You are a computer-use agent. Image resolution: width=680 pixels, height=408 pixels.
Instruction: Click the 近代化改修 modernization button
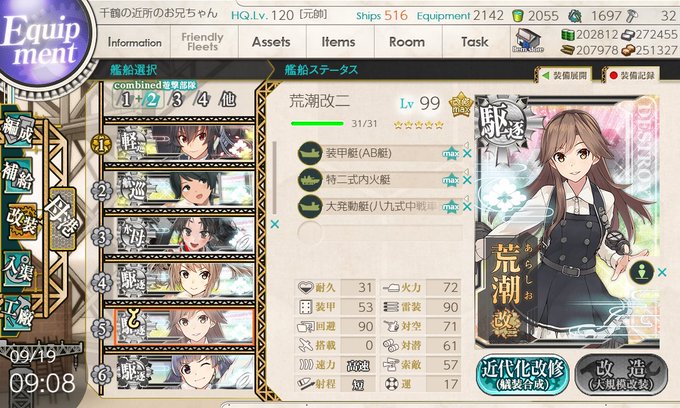coord(522,375)
